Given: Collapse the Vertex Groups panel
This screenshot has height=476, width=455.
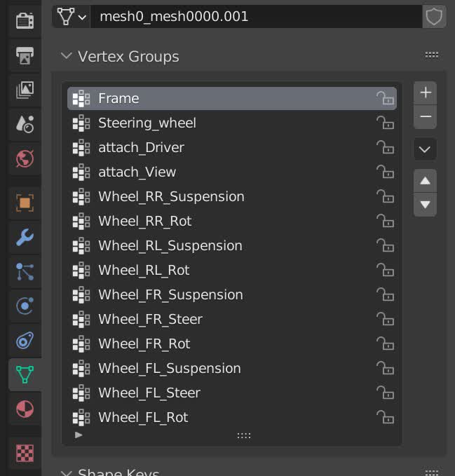Looking at the screenshot, I should click(x=67, y=56).
